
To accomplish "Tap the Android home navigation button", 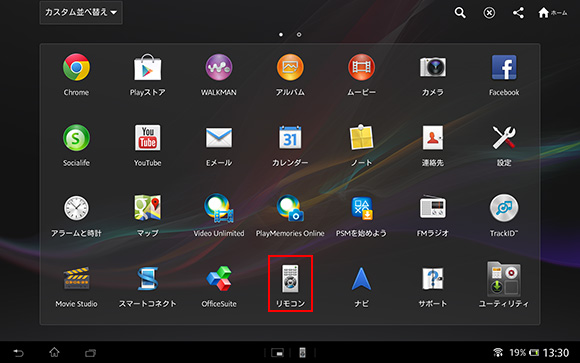I will [54, 352].
